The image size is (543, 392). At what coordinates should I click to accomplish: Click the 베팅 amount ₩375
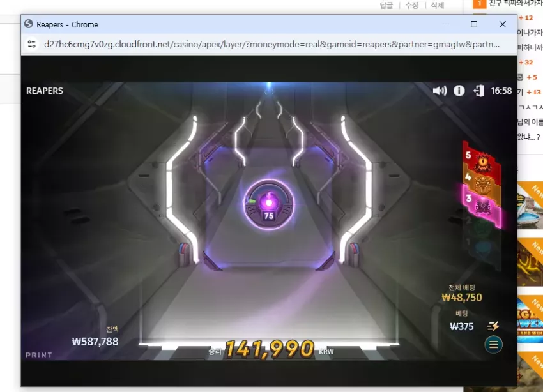[461, 327]
